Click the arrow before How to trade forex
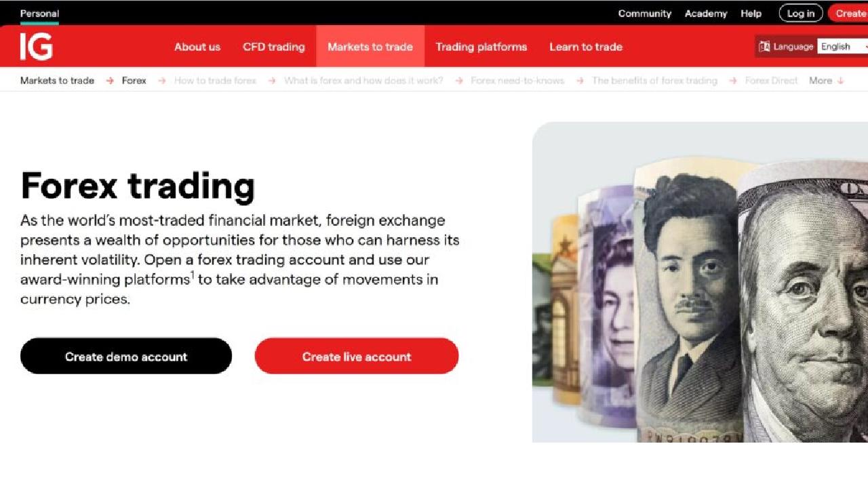 [161, 81]
